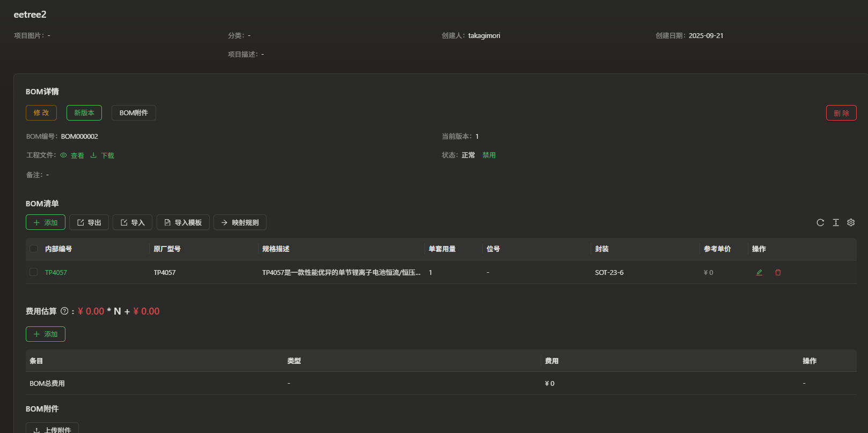This screenshot has height=433, width=868.
Task: Open table column settings gear icon
Action: 851,222
